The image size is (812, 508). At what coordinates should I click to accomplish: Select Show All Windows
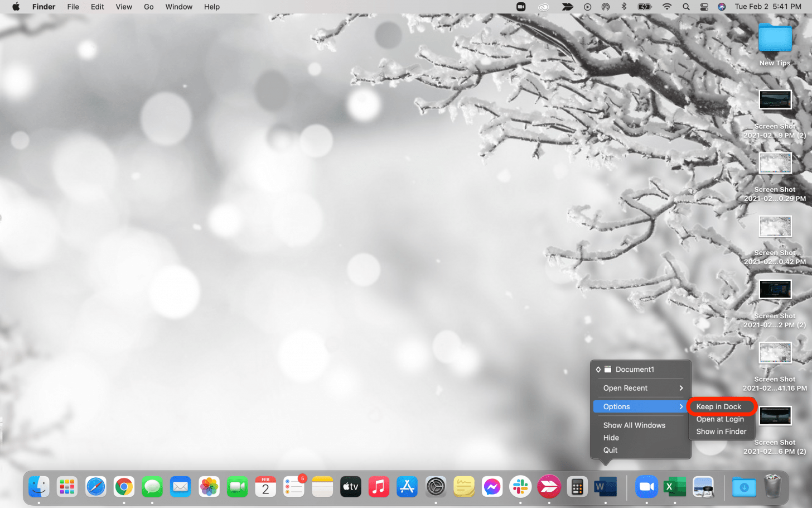pyautogui.click(x=635, y=425)
